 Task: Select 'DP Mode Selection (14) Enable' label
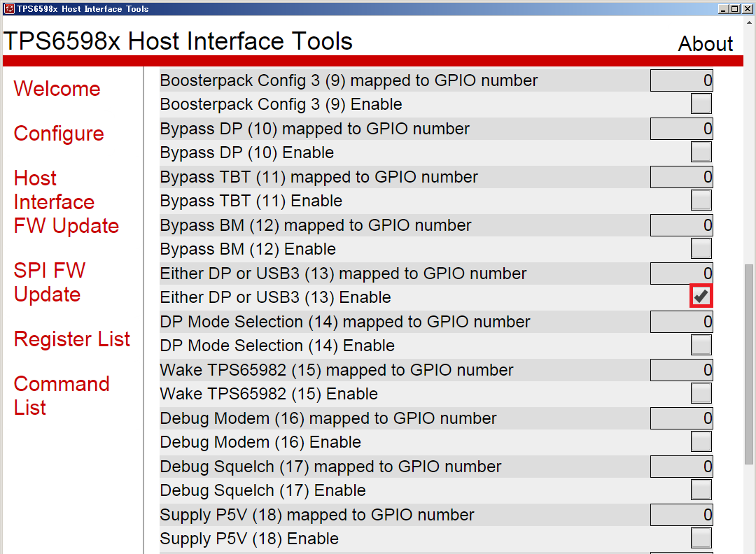[x=277, y=346]
